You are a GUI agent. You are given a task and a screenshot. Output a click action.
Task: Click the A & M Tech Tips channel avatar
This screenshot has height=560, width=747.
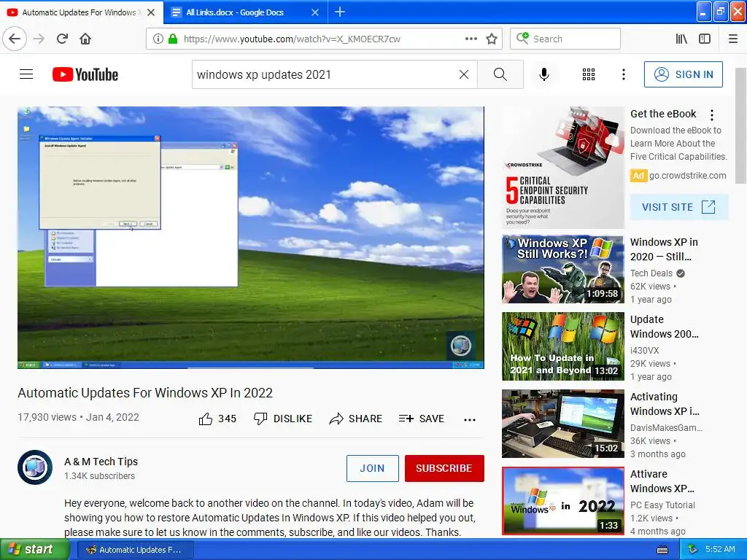point(35,467)
